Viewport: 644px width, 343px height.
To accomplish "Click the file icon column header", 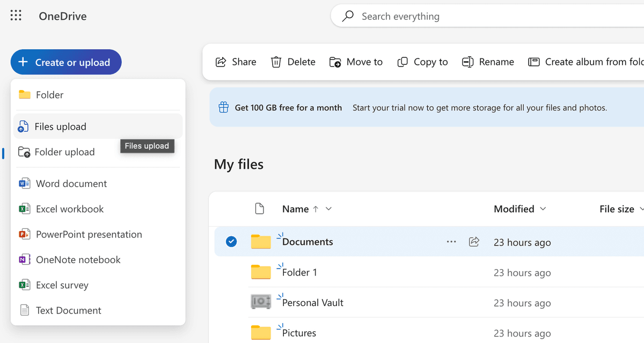I will click(260, 208).
